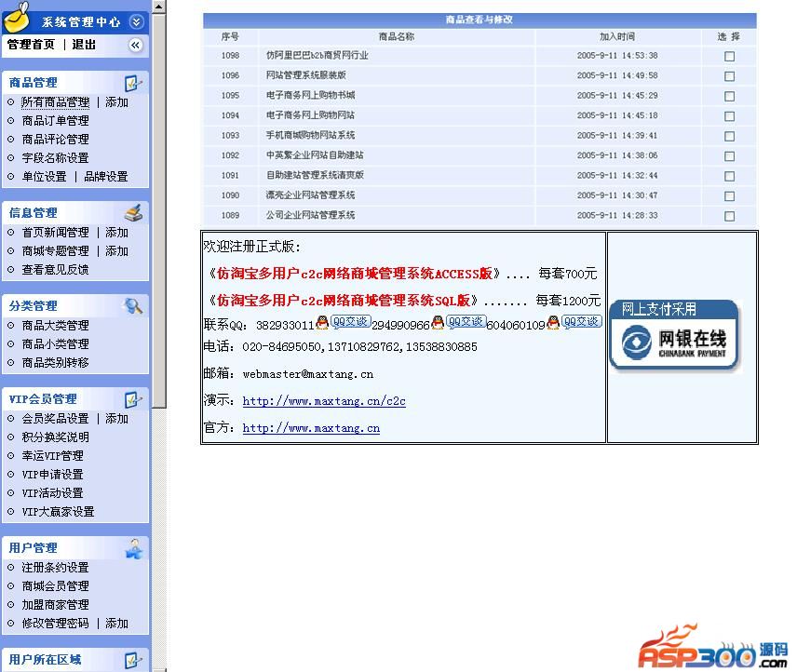Check the box for product 1093
The width and height of the screenshot is (797, 672).
pos(729,136)
